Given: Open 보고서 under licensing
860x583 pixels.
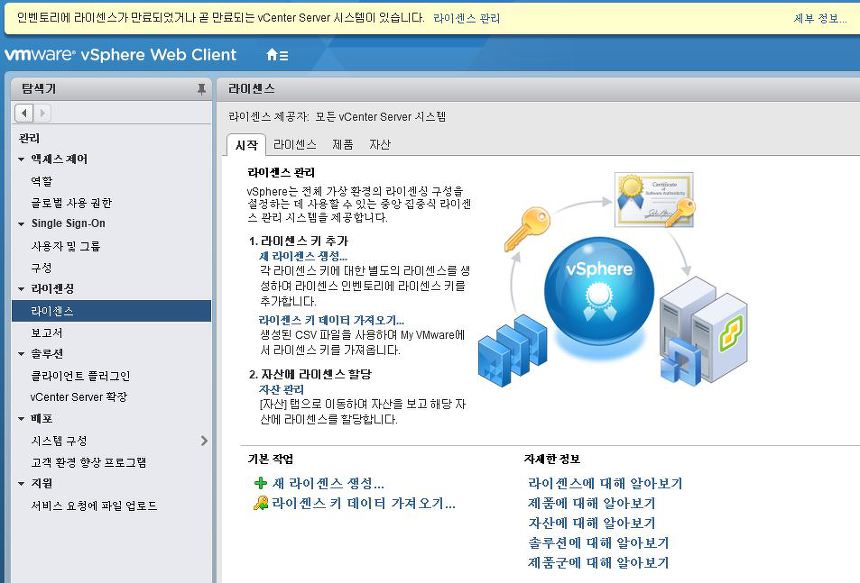Looking at the screenshot, I should coord(47,332).
